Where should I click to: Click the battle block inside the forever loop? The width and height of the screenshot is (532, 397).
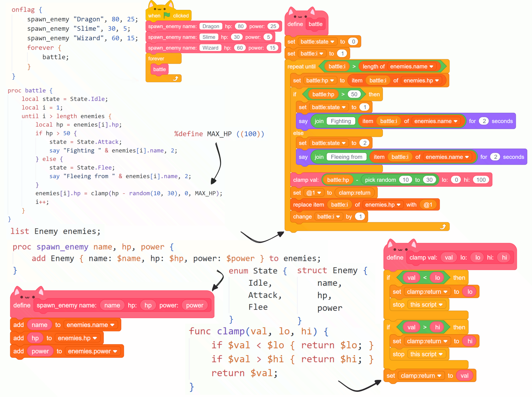[x=159, y=69]
